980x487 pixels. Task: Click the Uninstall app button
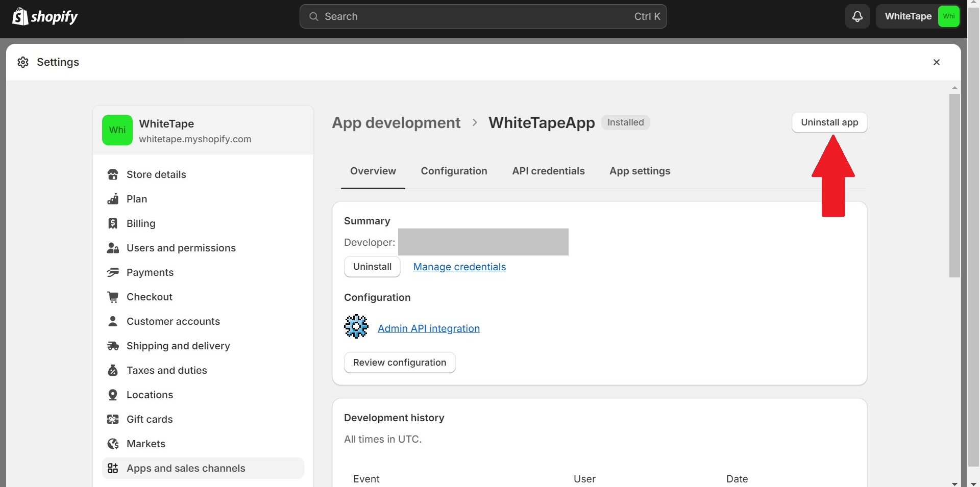tap(829, 122)
